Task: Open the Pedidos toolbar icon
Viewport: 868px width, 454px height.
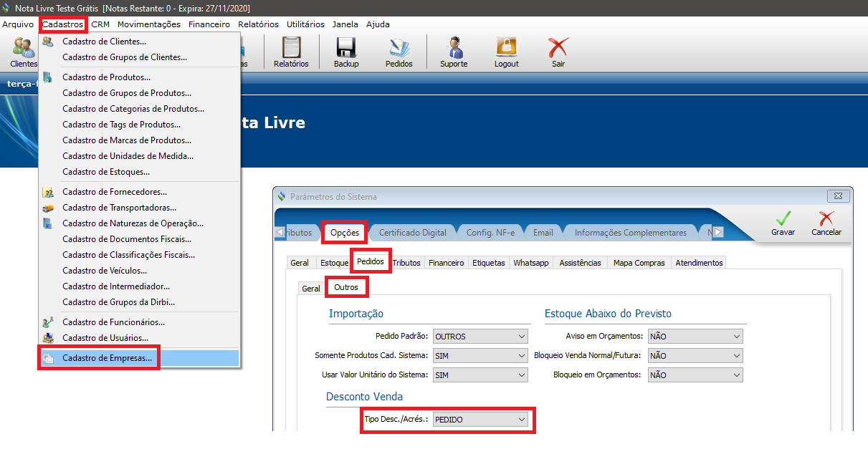Action: pyautogui.click(x=399, y=52)
